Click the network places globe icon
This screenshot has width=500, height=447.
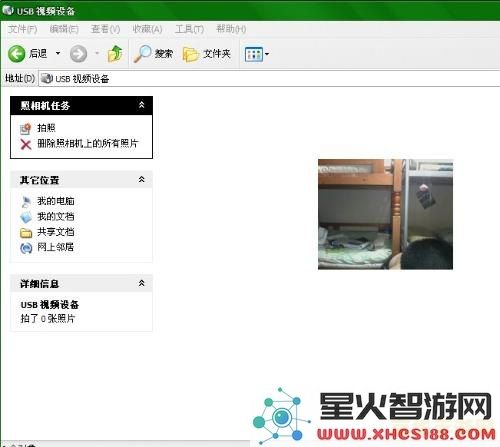pyautogui.click(x=26, y=248)
